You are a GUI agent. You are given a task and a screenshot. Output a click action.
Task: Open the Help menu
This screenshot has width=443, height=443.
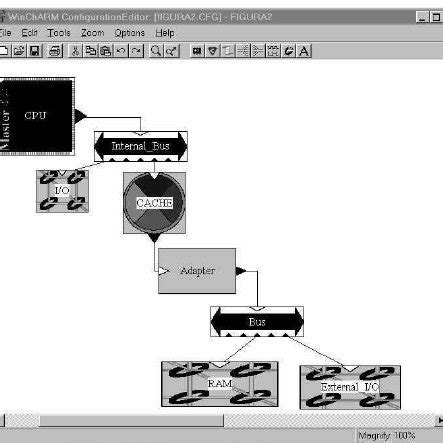[x=165, y=33]
